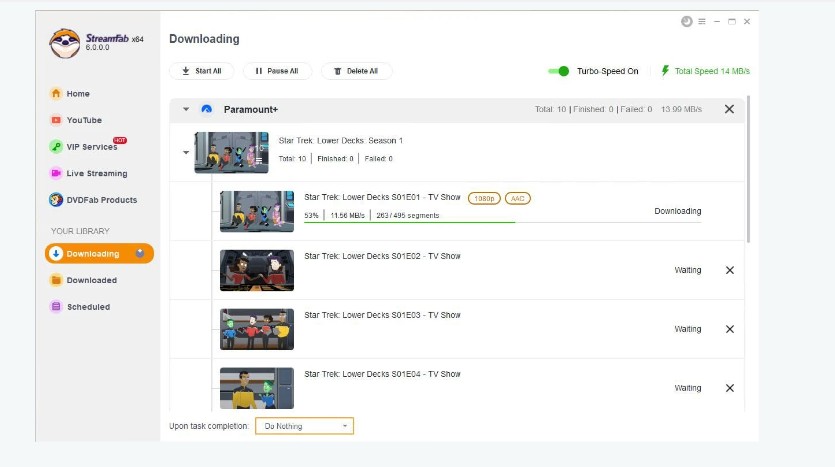Open the Downloaded library folder
Viewport: 835px width, 467px height.
(83, 280)
